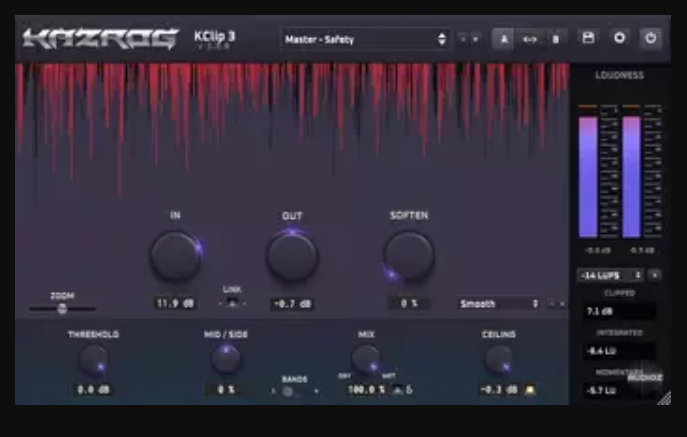
Task: Click the -0.3 dB ceiling value
Action: tap(499, 390)
